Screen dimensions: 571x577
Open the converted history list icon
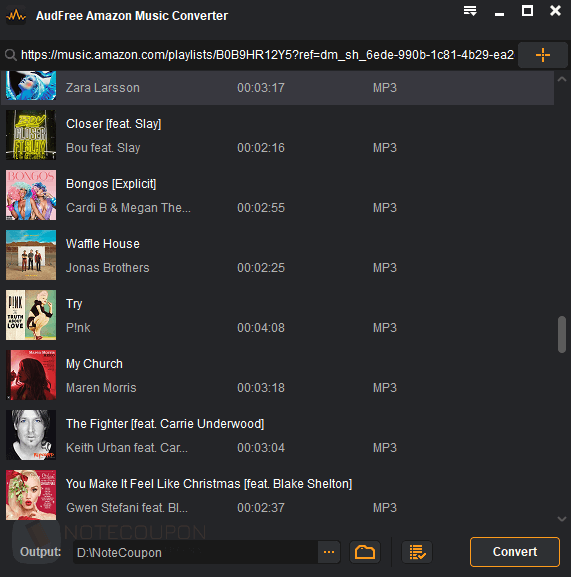417,552
